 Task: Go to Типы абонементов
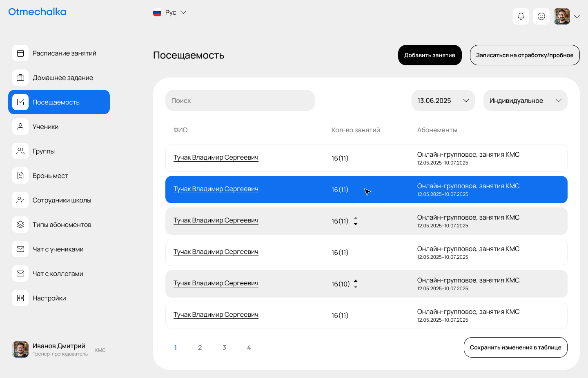click(x=62, y=225)
